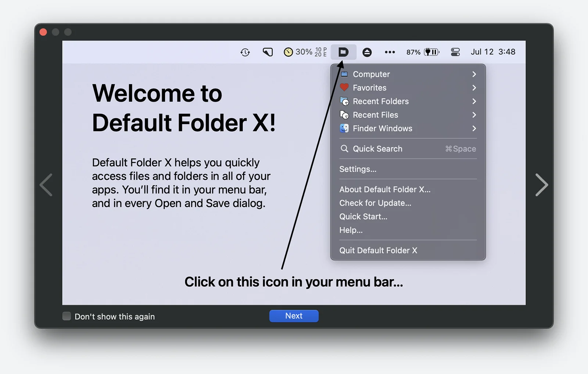This screenshot has height=374, width=588.
Task: Choose Favorites in the dropdown menu
Action: coord(408,88)
